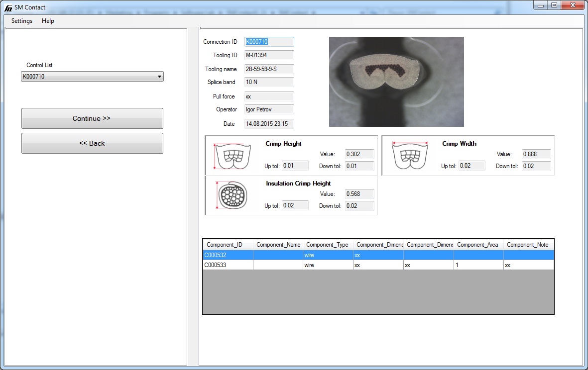Click the Connection ID field
588x370 pixels.
269,42
